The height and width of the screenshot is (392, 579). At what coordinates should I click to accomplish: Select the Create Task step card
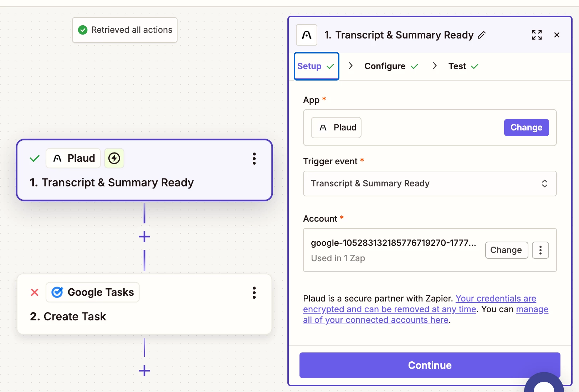pos(144,304)
